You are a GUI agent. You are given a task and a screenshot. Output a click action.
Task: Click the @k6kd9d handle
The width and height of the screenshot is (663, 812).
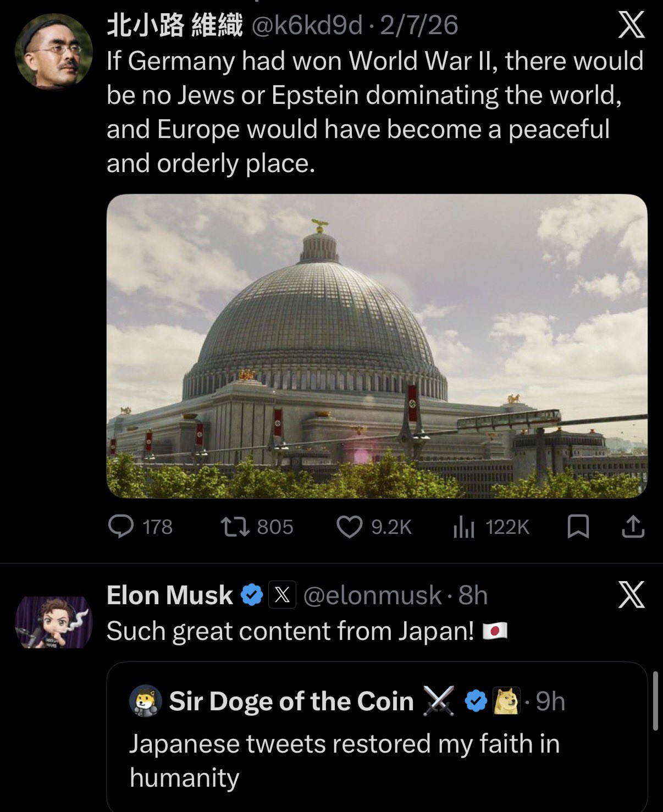306,25
